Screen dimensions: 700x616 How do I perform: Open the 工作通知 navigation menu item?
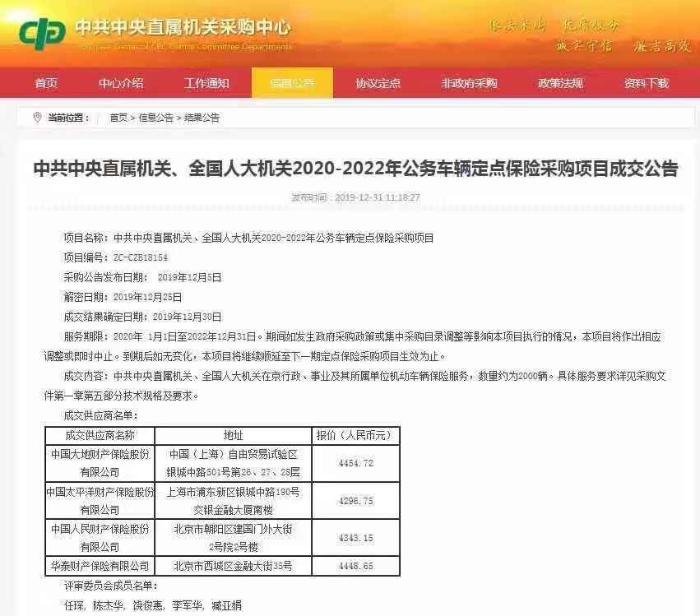coord(206,83)
